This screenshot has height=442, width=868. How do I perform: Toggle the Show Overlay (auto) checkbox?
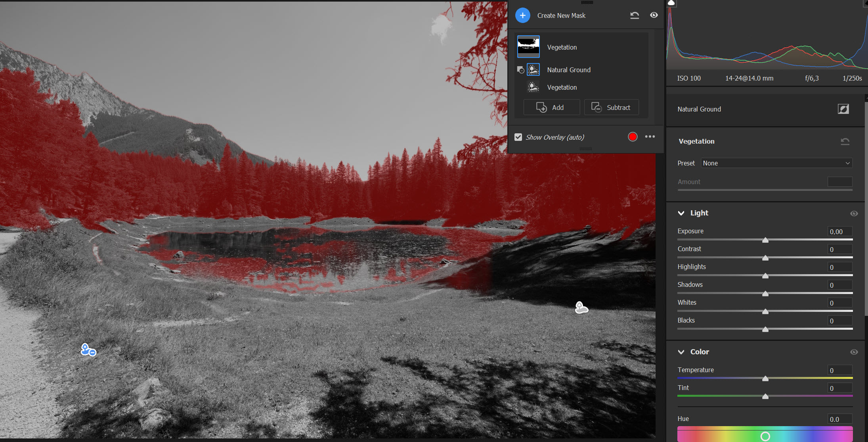click(518, 137)
